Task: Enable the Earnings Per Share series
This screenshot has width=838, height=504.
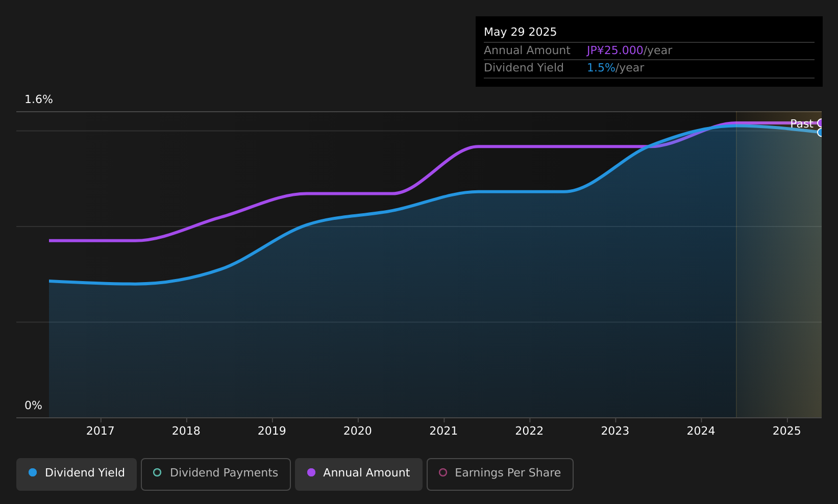Action: pos(500,474)
